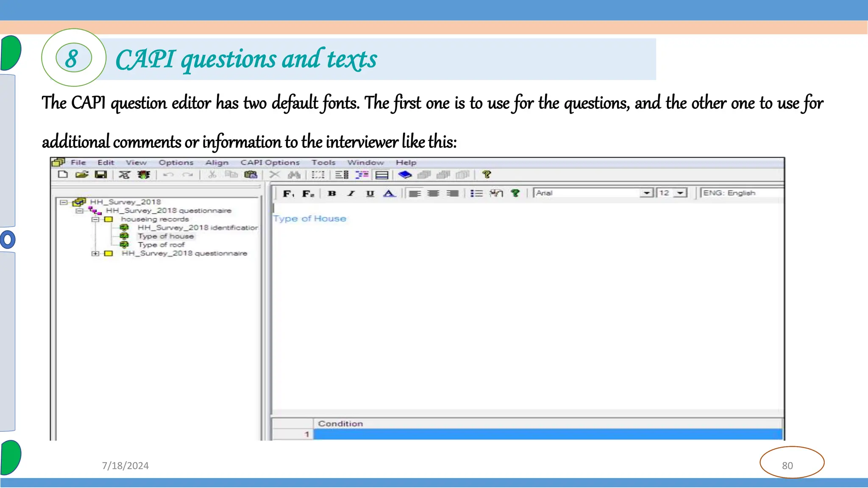Click the dashed selection box icon
Image resolution: width=868 pixels, height=488 pixels.
318,175
